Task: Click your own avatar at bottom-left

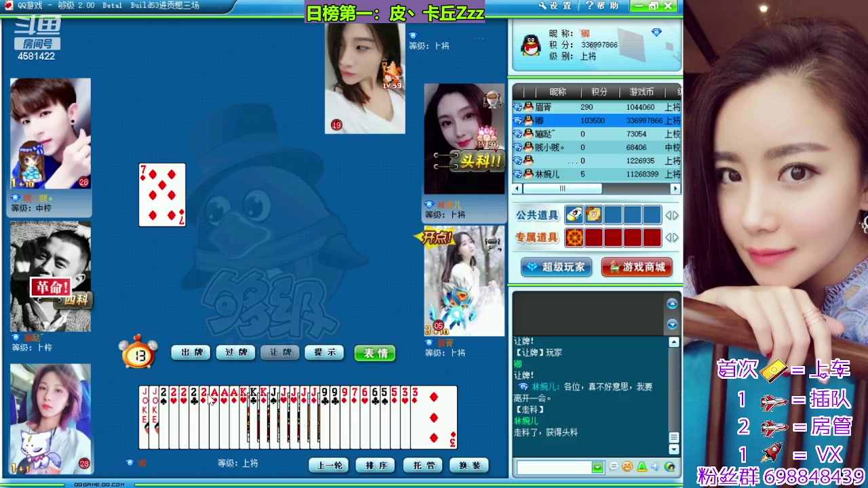Action: point(50,418)
